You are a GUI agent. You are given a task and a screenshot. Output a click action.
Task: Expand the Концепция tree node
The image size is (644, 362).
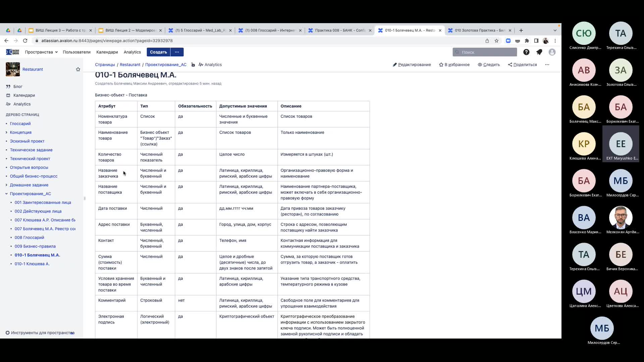[x=6, y=132]
